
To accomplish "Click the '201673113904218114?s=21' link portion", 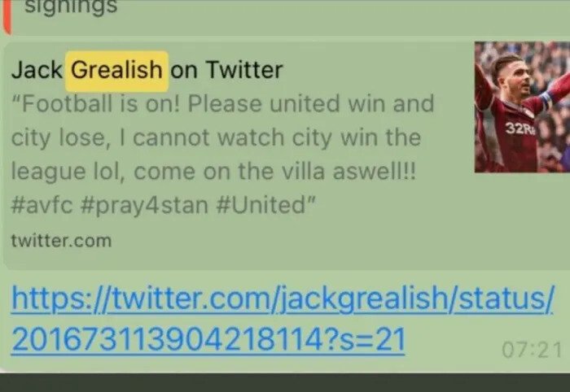I will 208,340.
